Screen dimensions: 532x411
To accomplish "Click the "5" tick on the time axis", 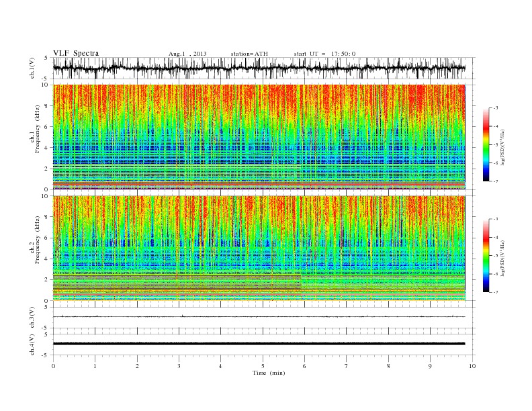I will click(263, 366).
